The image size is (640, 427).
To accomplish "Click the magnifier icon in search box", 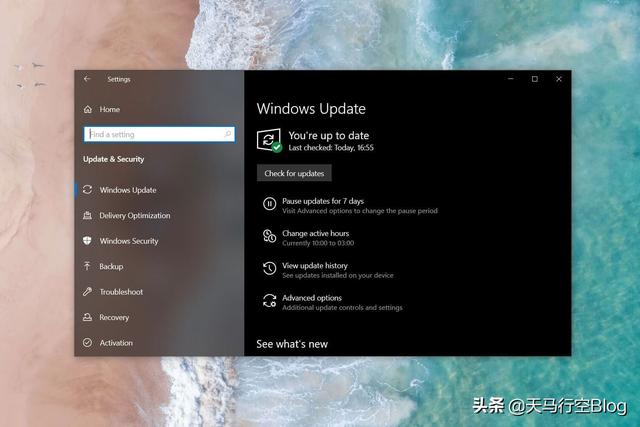I will pyautogui.click(x=228, y=134).
